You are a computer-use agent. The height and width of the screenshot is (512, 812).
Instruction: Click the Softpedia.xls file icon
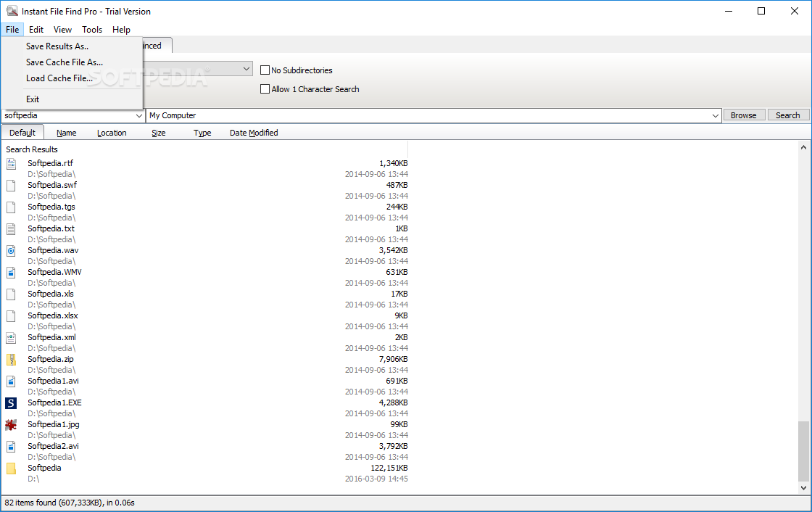tap(11, 294)
